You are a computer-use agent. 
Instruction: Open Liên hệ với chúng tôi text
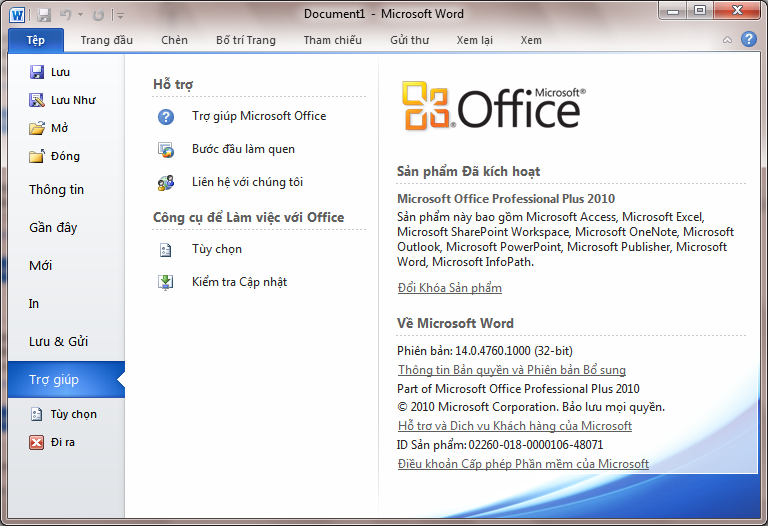tap(247, 182)
